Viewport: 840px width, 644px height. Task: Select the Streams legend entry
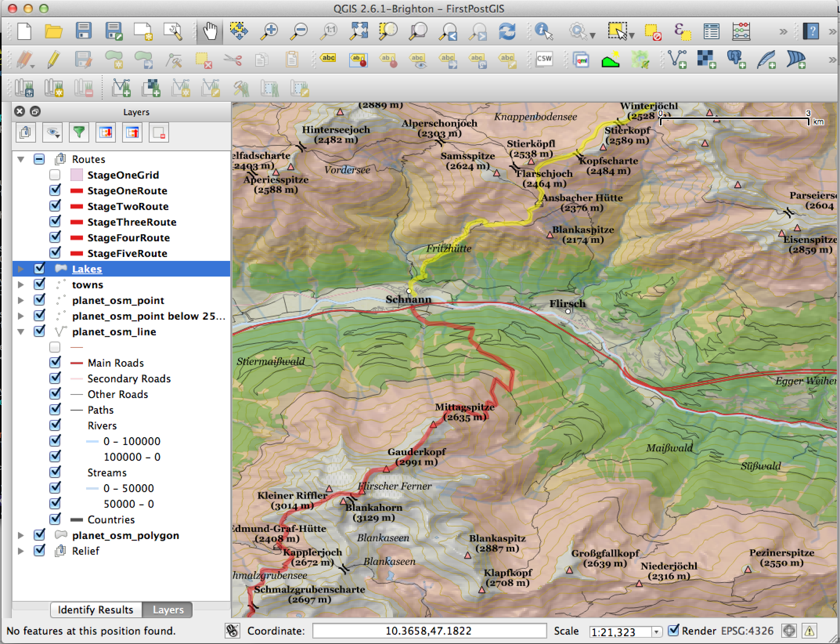coord(107,472)
